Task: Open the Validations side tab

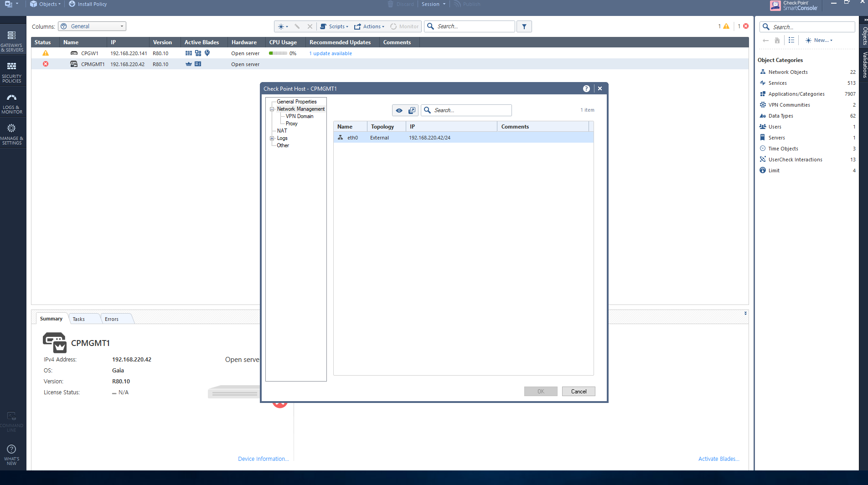Action: tap(864, 65)
